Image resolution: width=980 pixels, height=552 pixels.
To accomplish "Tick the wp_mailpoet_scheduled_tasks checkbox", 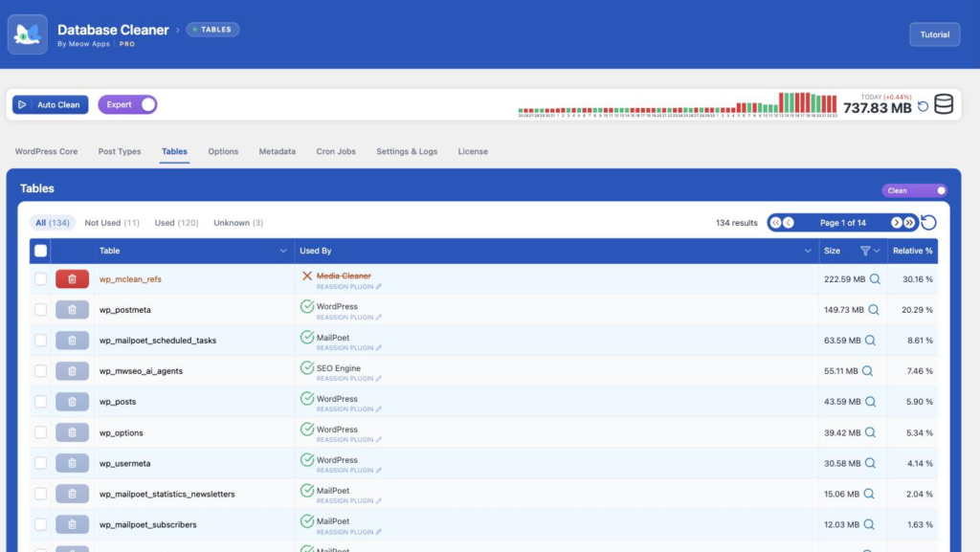I will pyautogui.click(x=40, y=341).
